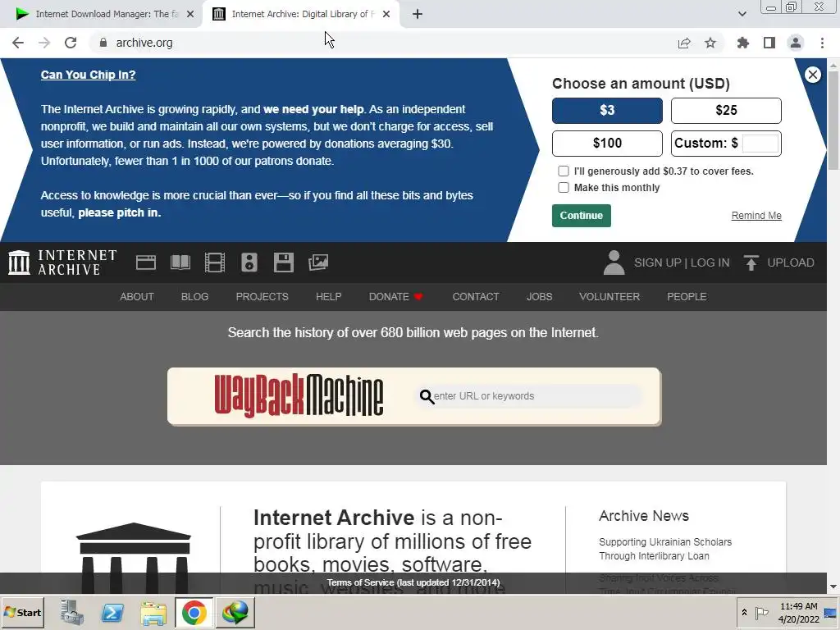Open Internet Download Manager taskbar icon
Screen dimensions: 840x630
(x=235, y=612)
